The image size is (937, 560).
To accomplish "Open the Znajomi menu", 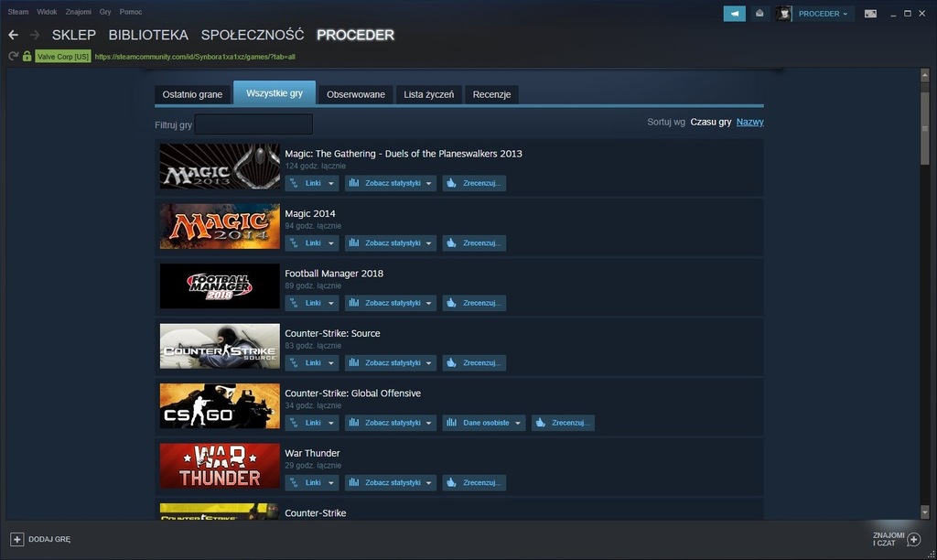I will point(79,12).
